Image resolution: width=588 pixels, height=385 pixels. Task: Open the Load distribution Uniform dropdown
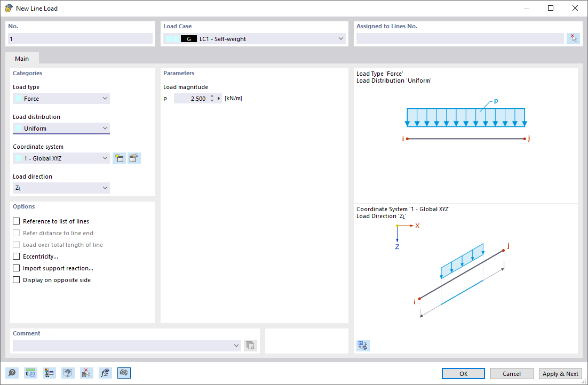[x=61, y=129]
